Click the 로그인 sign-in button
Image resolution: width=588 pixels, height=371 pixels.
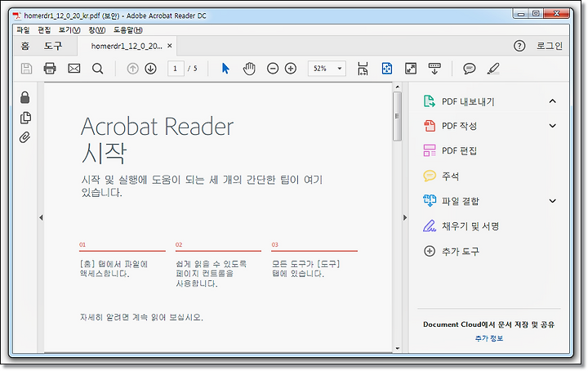point(550,46)
